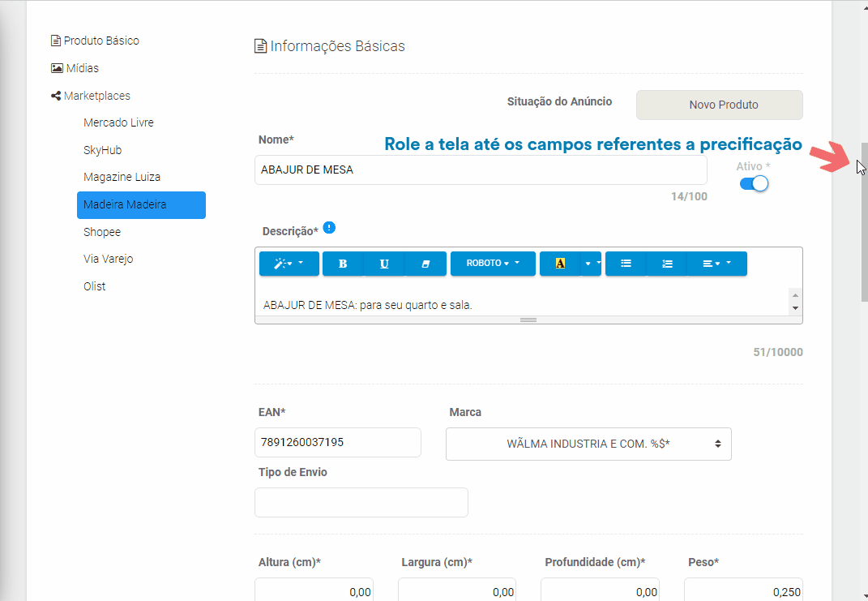Select Magazine Luiza marketplace
The image size is (868, 601).
(122, 178)
